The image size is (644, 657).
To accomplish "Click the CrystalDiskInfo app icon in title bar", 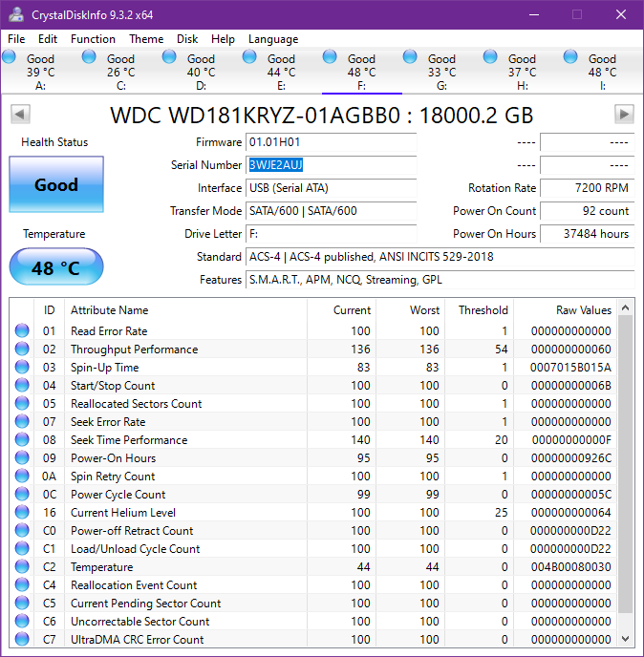I will click(15, 14).
